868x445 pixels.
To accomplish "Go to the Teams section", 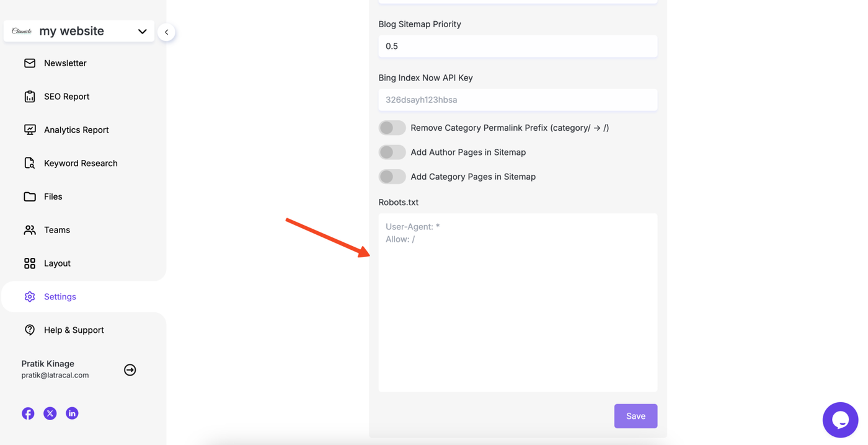I will (x=56, y=230).
